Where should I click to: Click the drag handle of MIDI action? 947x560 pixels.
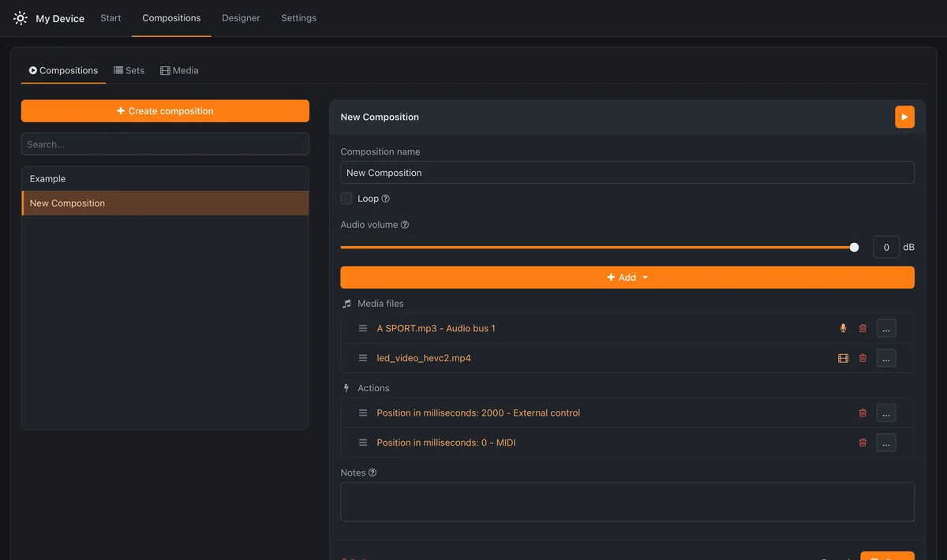pos(363,442)
